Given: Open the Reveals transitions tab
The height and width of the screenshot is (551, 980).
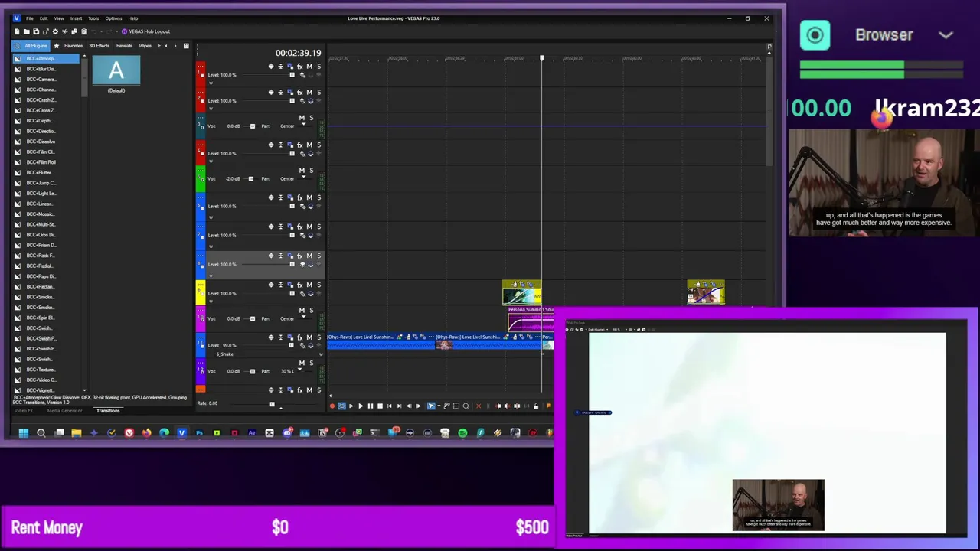Looking at the screenshot, I should click(x=124, y=46).
